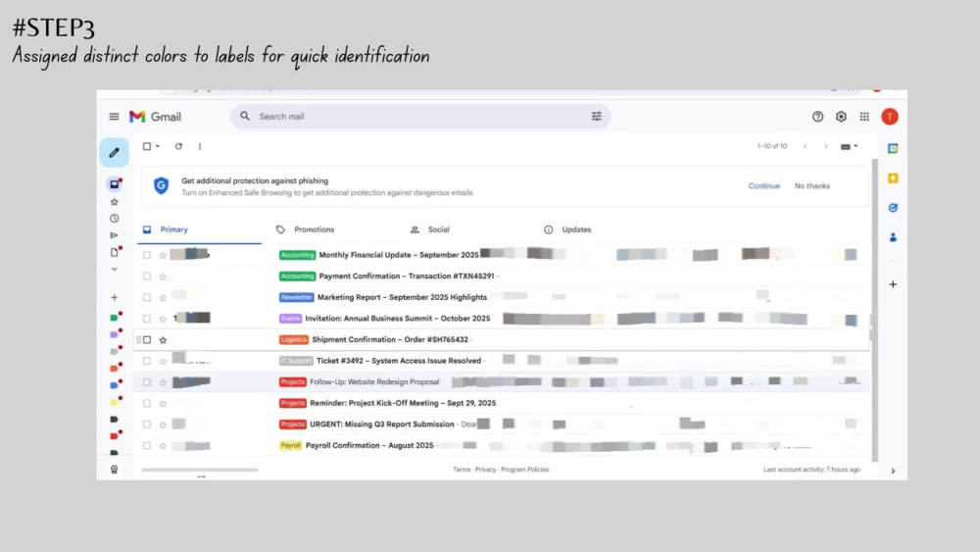This screenshot has height=552, width=980.
Task: Open Starred in the sidebar
Action: pyautogui.click(x=114, y=202)
